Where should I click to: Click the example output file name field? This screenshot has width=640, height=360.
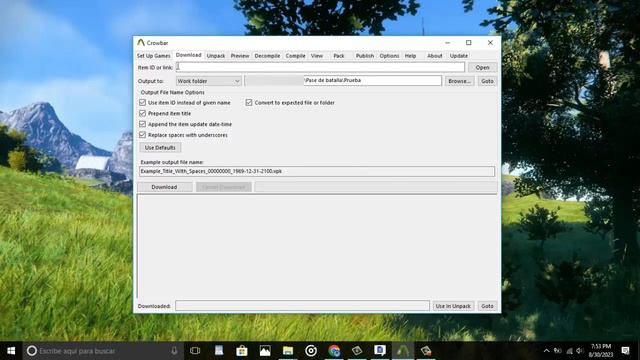point(317,171)
